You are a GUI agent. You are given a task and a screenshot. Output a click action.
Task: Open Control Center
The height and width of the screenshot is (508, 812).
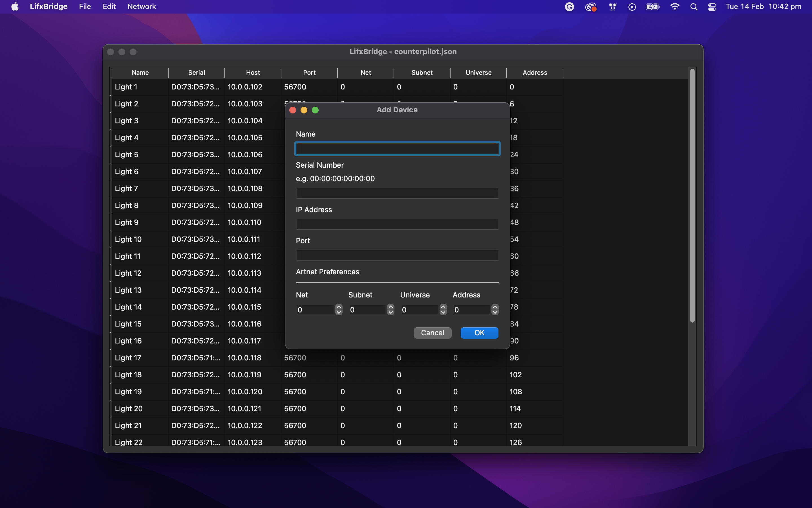(712, 7)
